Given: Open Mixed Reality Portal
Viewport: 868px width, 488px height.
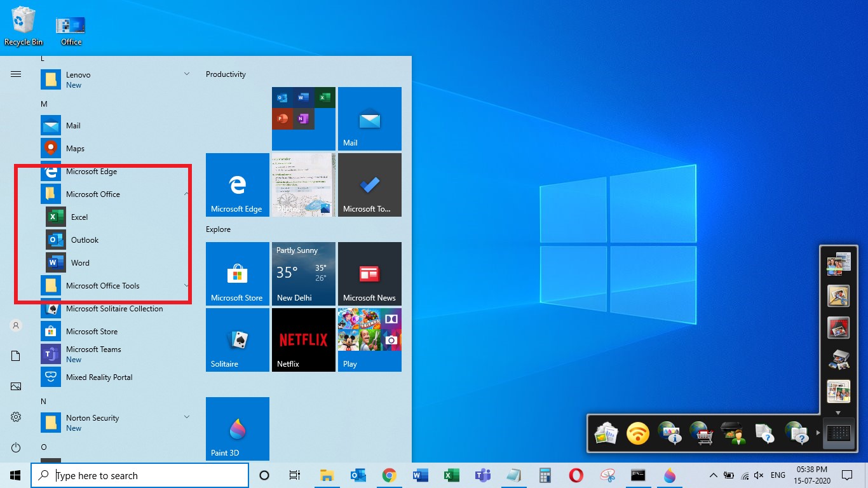Looking at the screenshot, I should click(116, 377).
